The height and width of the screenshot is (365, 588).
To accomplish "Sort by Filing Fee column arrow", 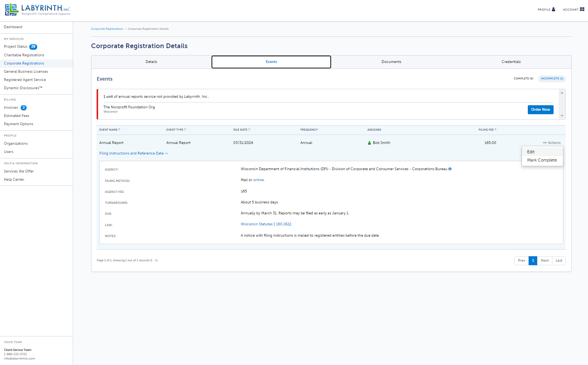I will (495, 129).
